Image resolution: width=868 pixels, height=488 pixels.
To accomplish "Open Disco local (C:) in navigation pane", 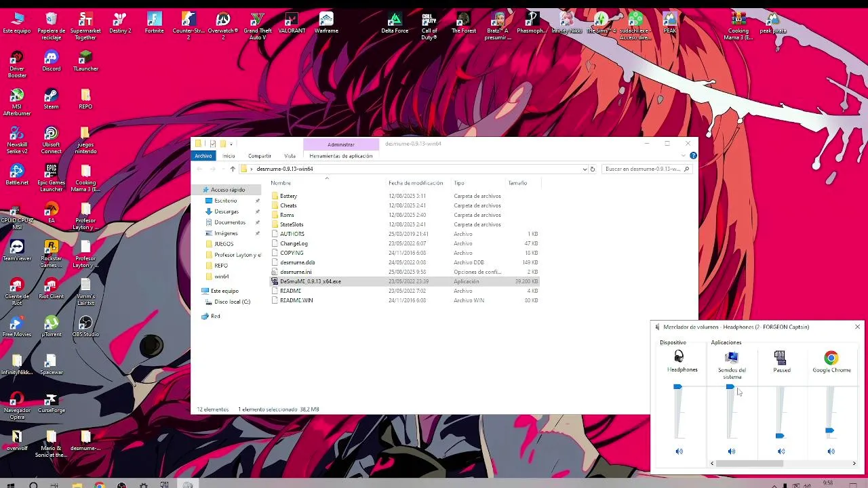I will (x=232, y=302).
